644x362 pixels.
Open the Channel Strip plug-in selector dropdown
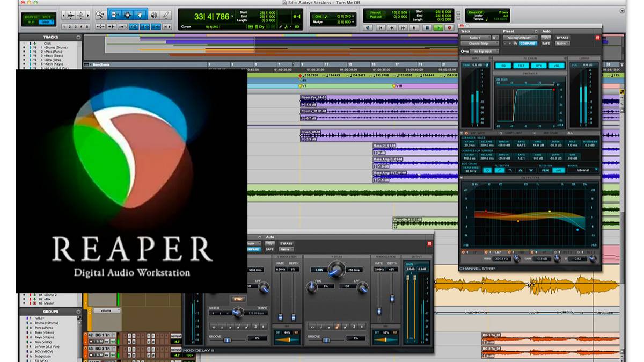479,43
